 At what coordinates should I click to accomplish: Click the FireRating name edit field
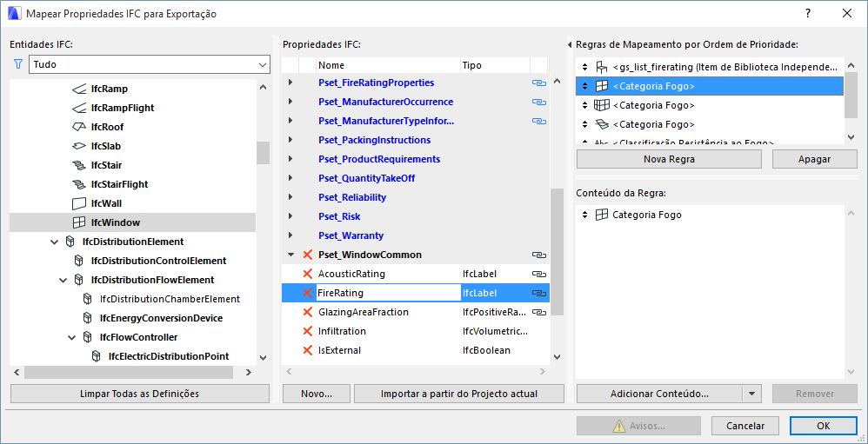point(386,293)
